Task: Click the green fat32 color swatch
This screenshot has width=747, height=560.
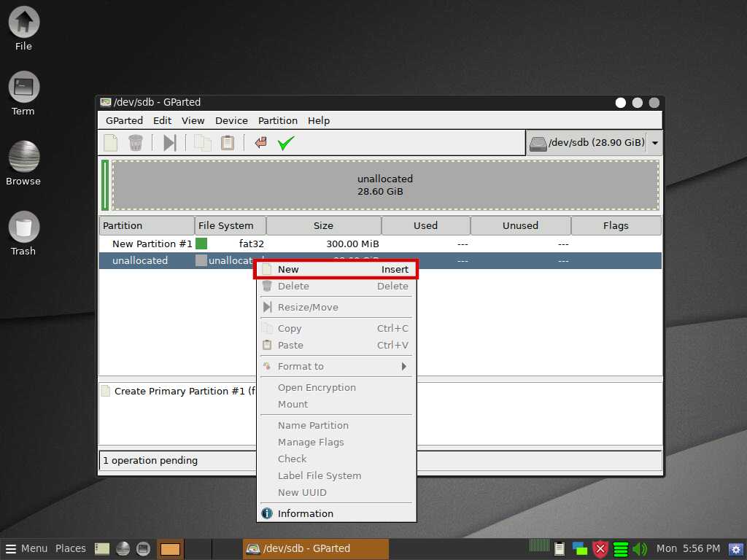Action: pyautogui.click(x=201, y=244)
